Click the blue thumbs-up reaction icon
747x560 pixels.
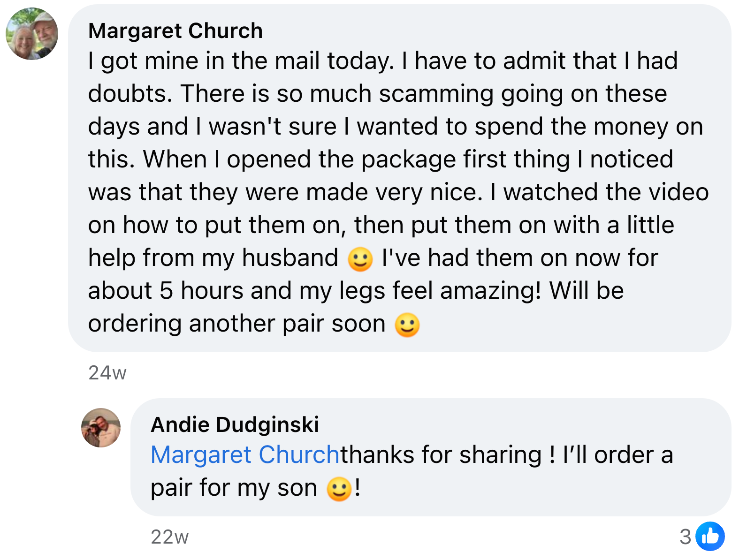click(x=710, y=536)
